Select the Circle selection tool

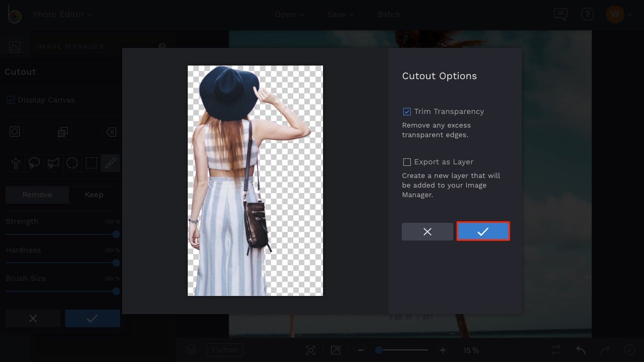pyautogui.click(x=72, y=162)
